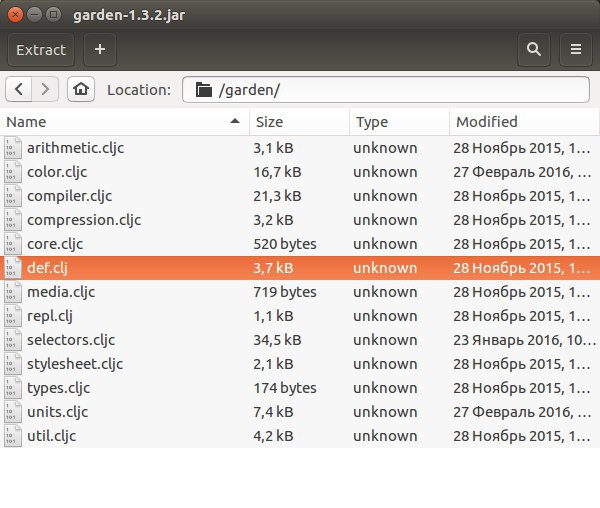Go forward with the right arrow
600x508 pixels.
[45, 89]
